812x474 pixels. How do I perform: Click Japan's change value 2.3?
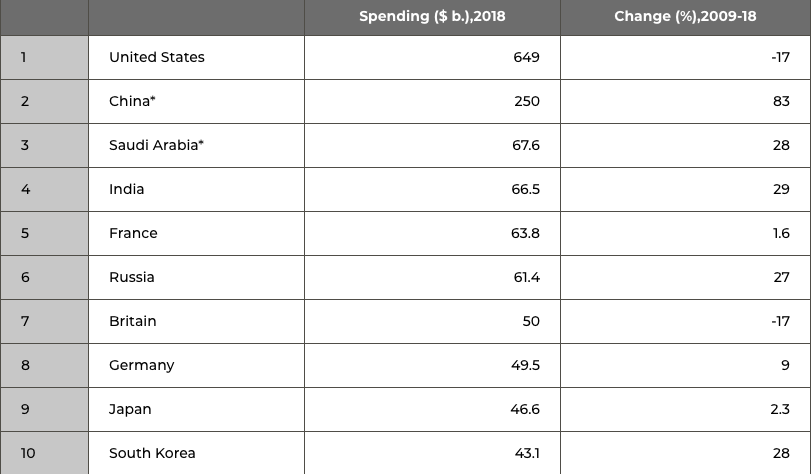[780, 409]
